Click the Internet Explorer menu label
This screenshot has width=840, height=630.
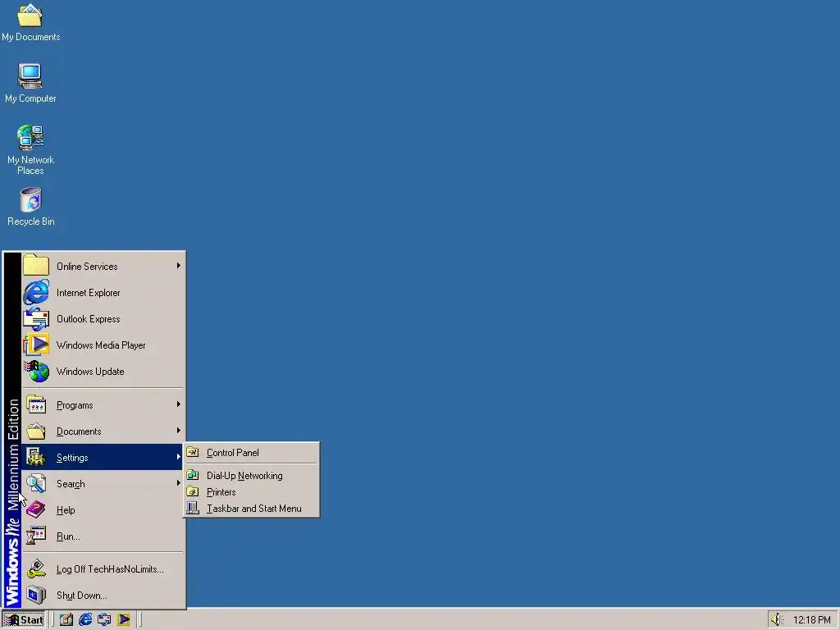(x=89, y=293)
